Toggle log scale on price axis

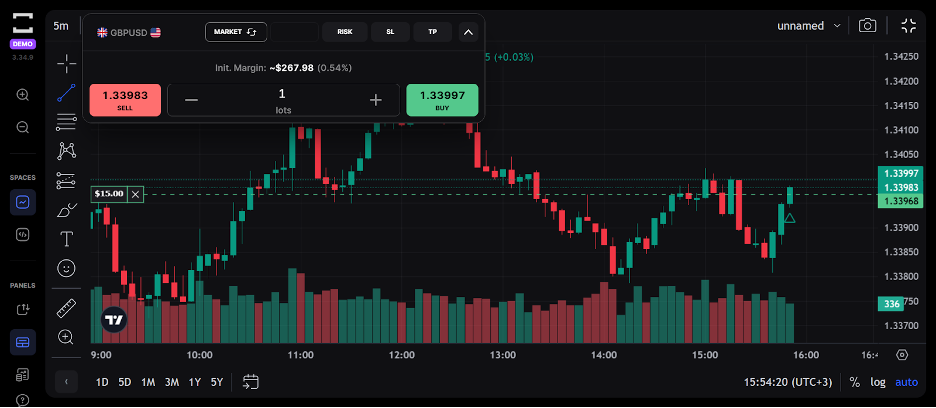click(x=878, y=382)
